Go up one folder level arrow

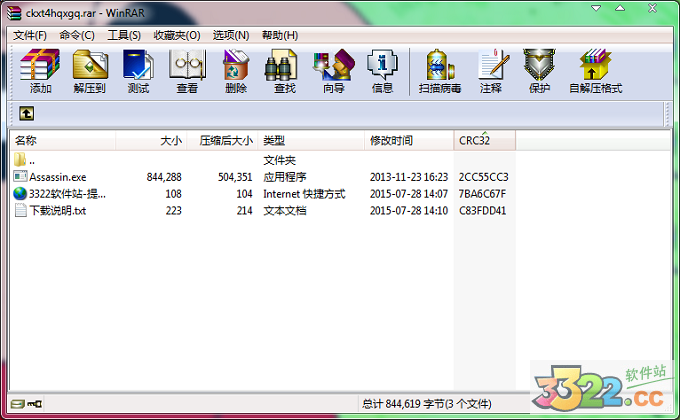coord(26,114)
